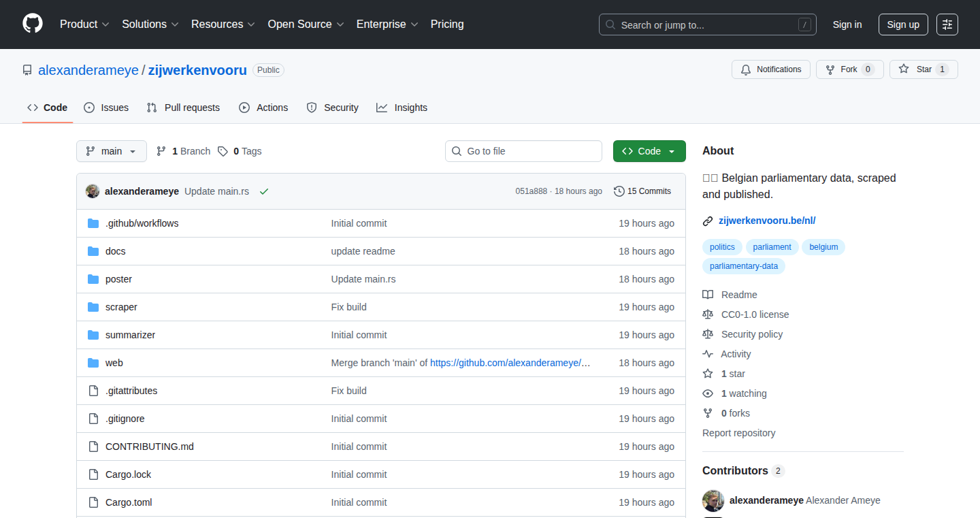The image size is (980, 518).
Task: Switch to the Code tab
Action: (x=48, y=108)
